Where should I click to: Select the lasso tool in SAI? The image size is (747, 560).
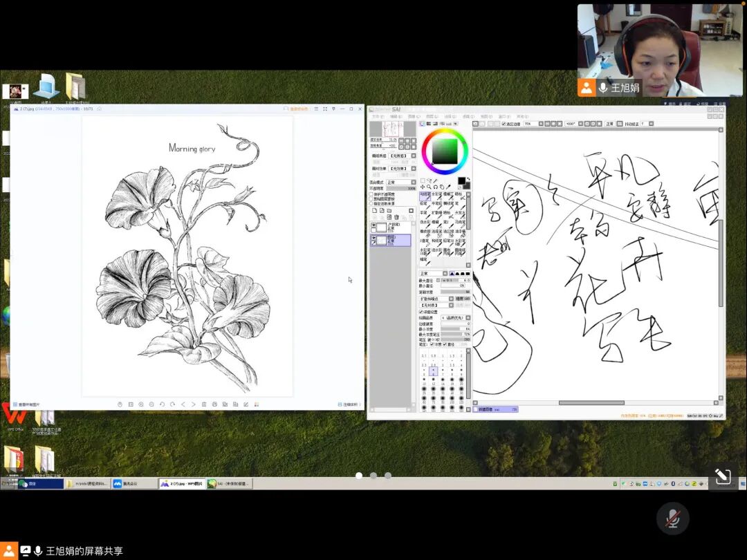(x=430, y=180)
